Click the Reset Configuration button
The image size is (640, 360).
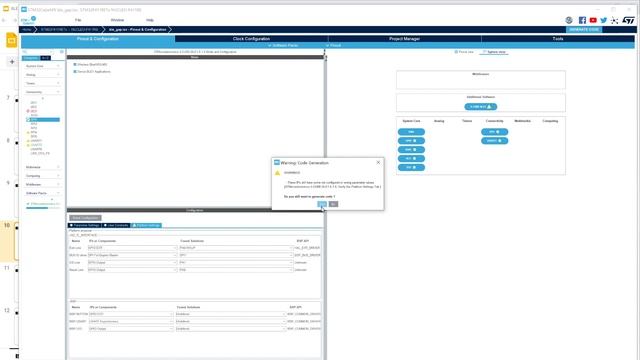[85, 218]
